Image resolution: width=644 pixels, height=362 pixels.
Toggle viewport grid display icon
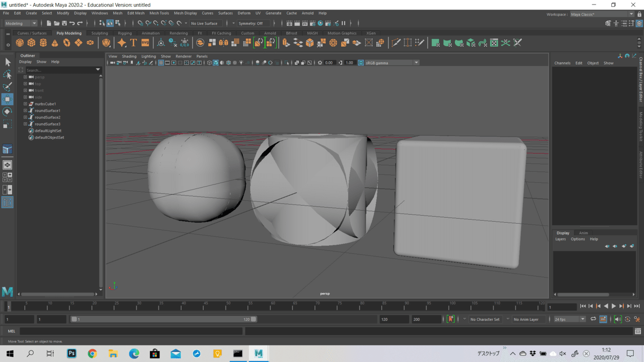[x=161, y=63]
